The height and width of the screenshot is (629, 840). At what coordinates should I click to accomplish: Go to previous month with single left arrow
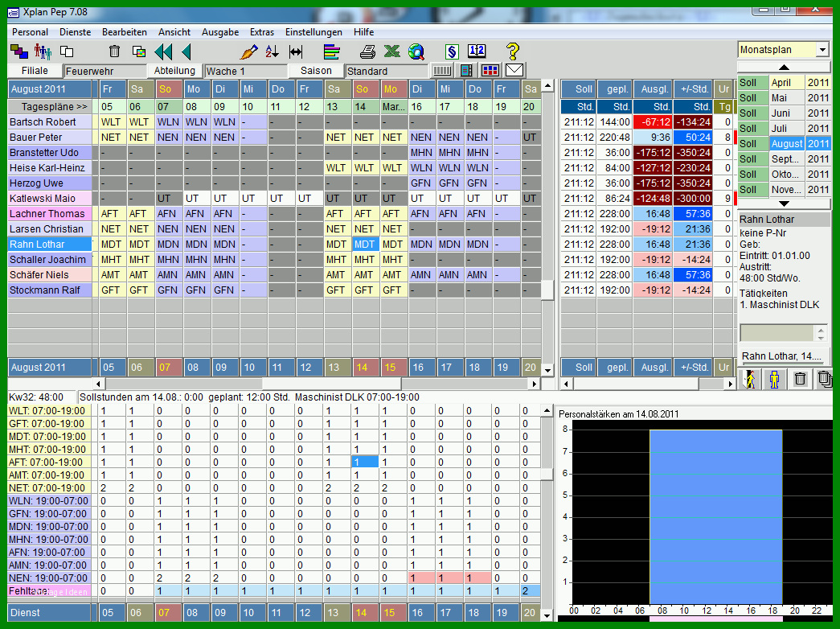[x=186, y=51]
